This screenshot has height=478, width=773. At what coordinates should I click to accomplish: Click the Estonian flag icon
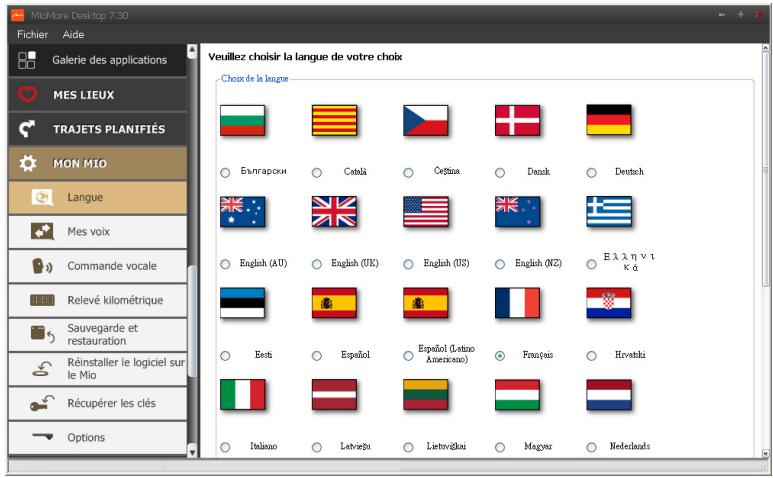pos(243,303)
